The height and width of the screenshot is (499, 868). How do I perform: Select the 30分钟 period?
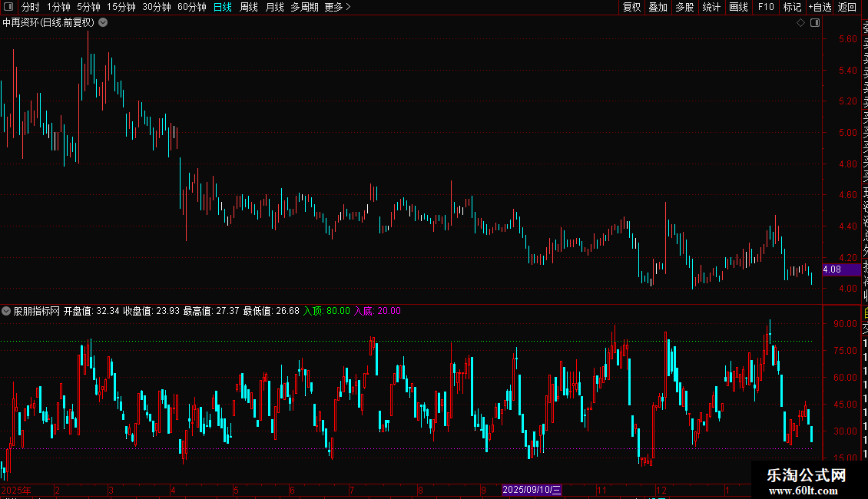tap(156, 7)
